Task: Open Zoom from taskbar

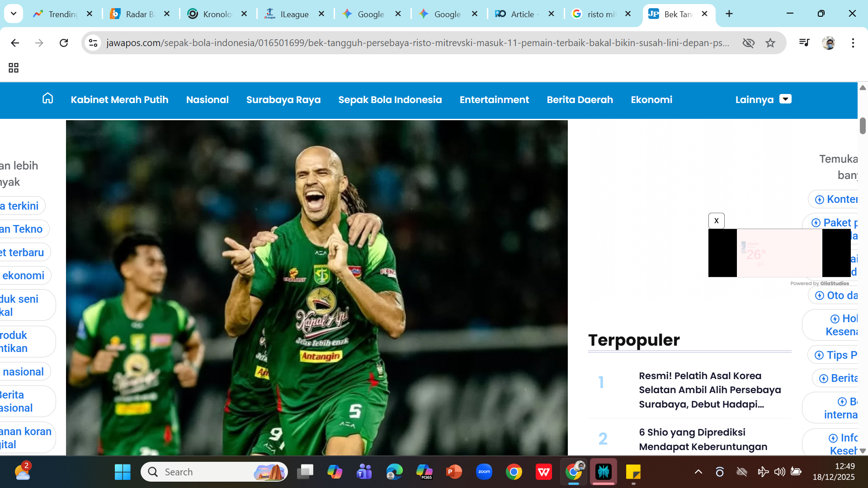Action: point(484,472)
